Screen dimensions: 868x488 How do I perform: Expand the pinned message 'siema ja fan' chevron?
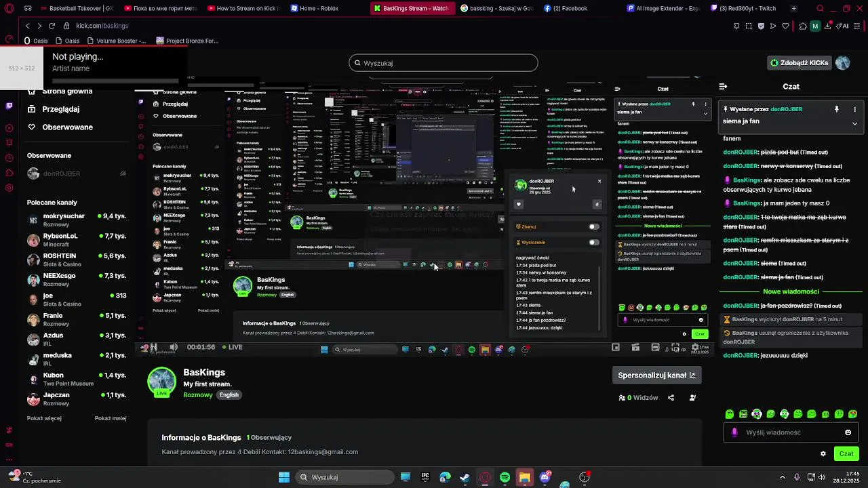click(x=854, y=123)
